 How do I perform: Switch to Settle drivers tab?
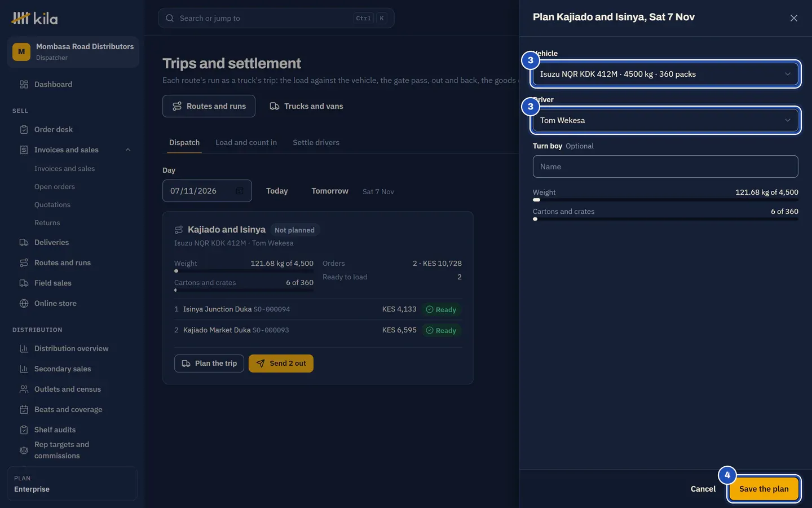(x=316, y=143)
